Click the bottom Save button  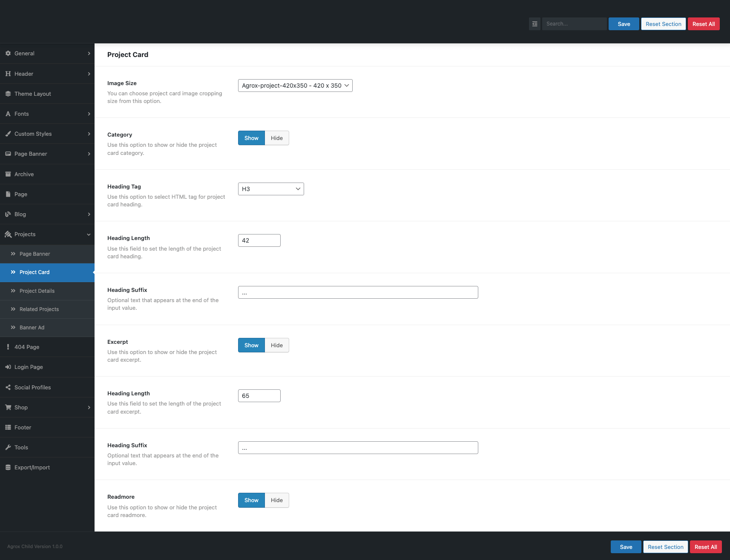click(626, 547)
